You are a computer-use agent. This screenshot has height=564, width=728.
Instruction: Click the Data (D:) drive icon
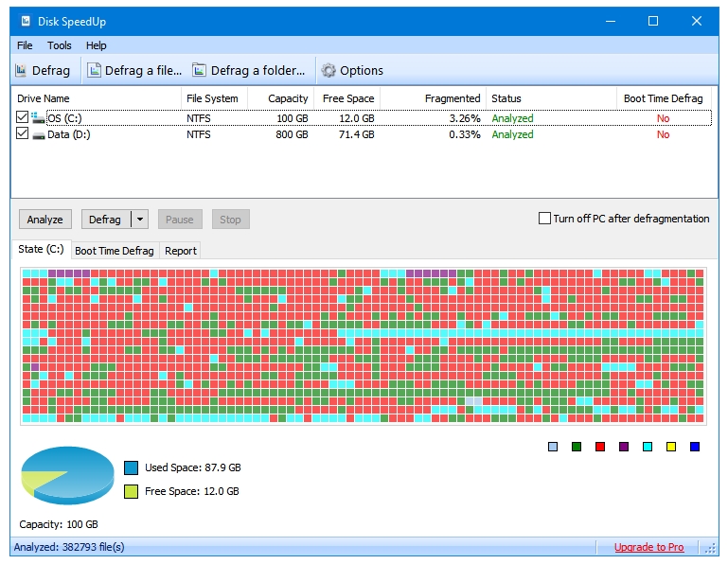pyautogui.click(x=39, y=135)
